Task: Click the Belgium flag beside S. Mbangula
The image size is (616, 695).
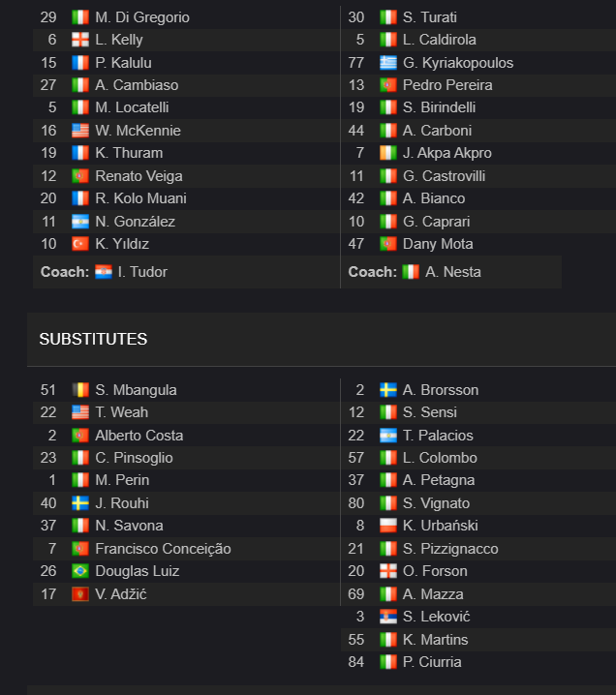Action: tap(80, 390)
